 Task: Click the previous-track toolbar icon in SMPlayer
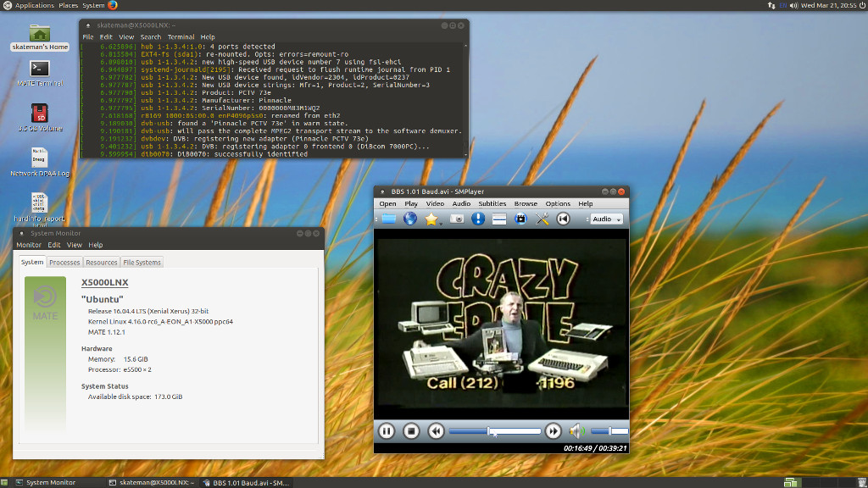point(563,219)
